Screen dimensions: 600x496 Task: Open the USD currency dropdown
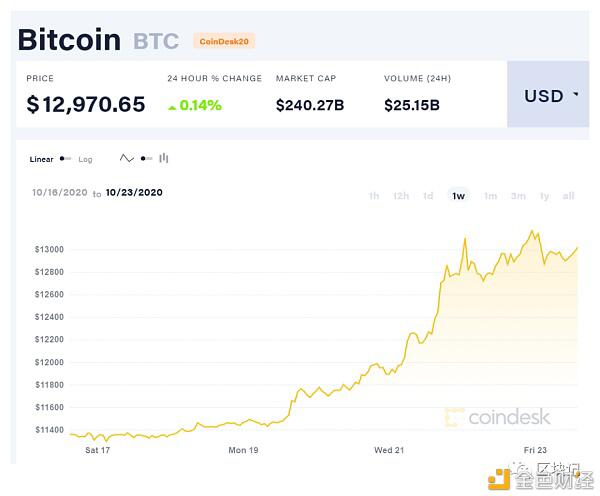(x=547, y=96)
